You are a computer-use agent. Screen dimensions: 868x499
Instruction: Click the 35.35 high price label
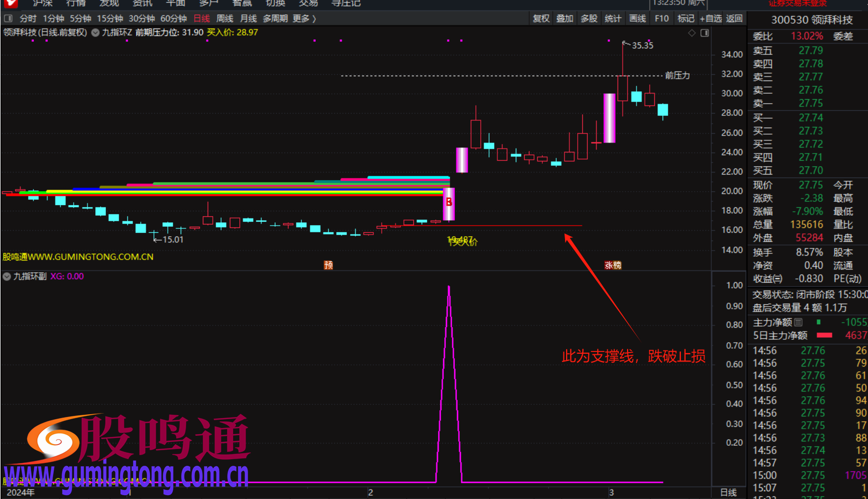642,45
